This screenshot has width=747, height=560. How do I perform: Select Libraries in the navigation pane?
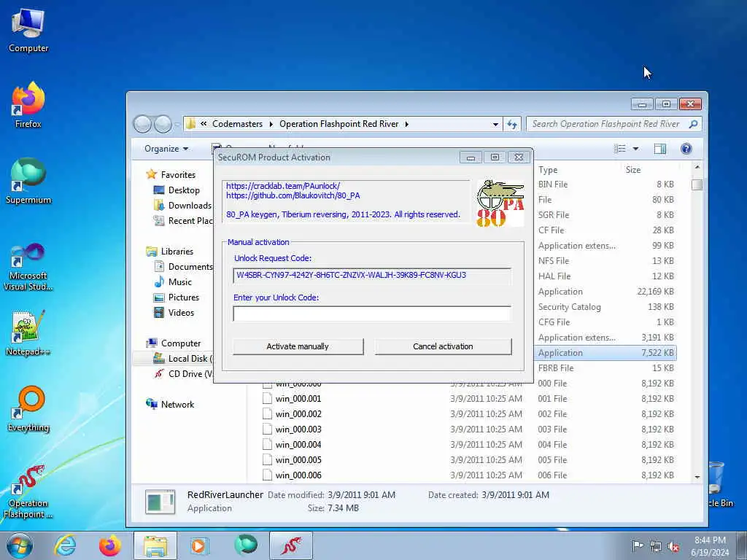click(177, 252)
